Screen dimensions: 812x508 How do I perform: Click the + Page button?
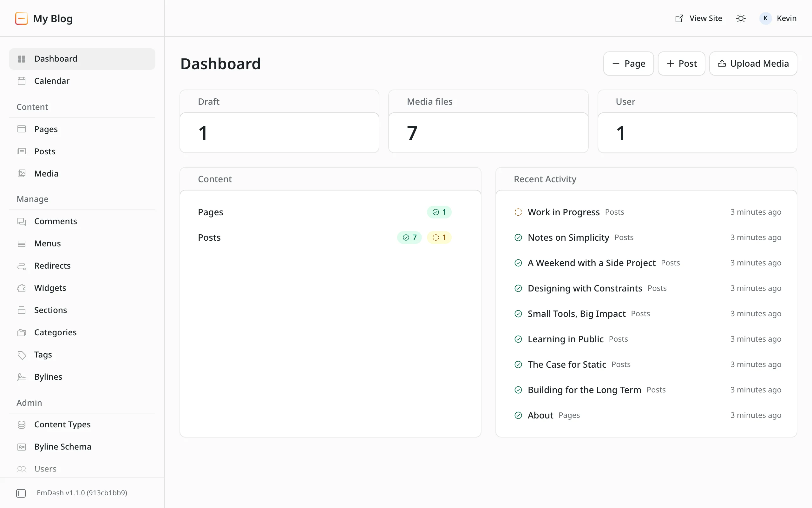628,63
